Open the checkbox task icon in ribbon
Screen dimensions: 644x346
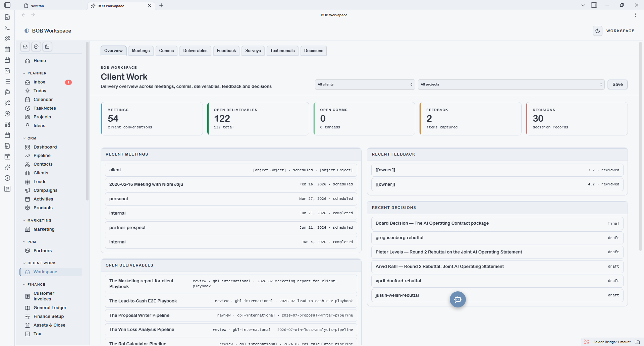click(x=7, y=71)
